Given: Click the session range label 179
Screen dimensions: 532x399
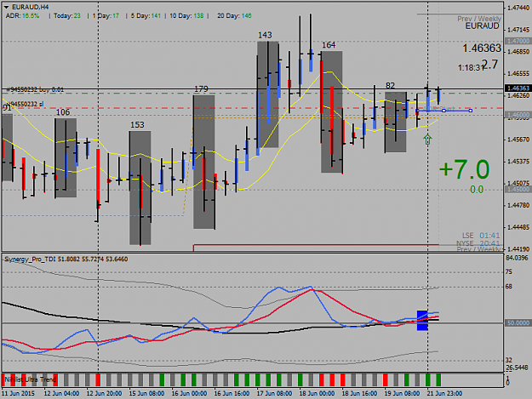Looking at the screenshot, I should point(201,89).
